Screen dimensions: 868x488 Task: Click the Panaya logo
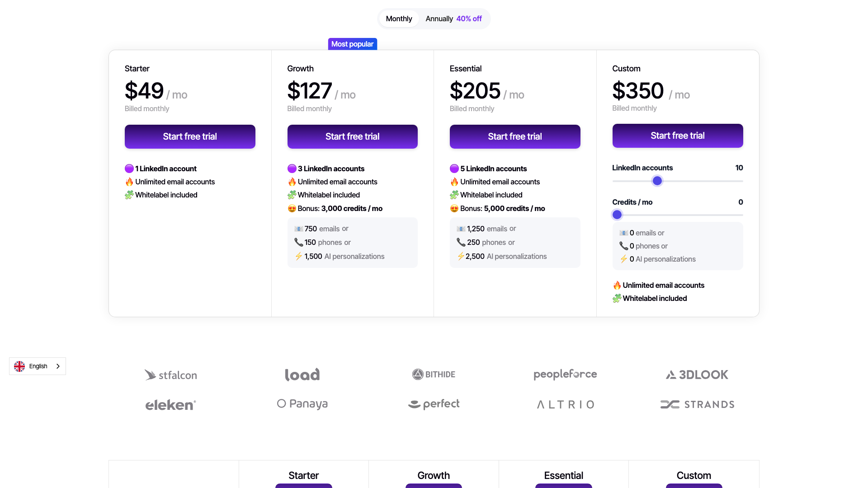click(x=302, y=404)
